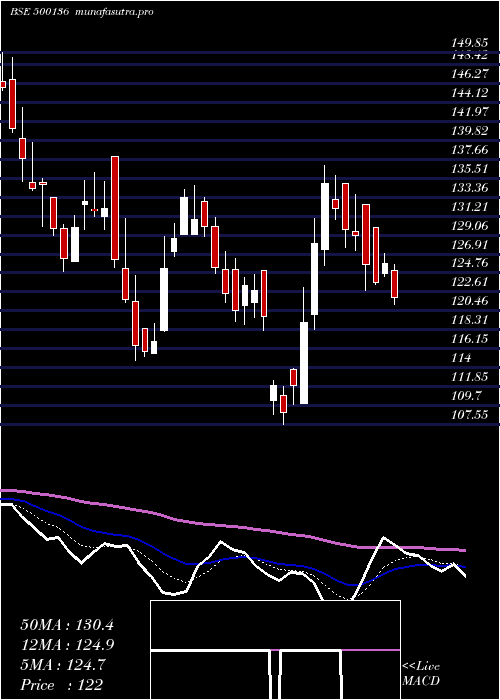Image resolution: width=500 pixels, height=700 pixels.
Task: Pick the 137.66 price axis value
Action: (470, 150)
